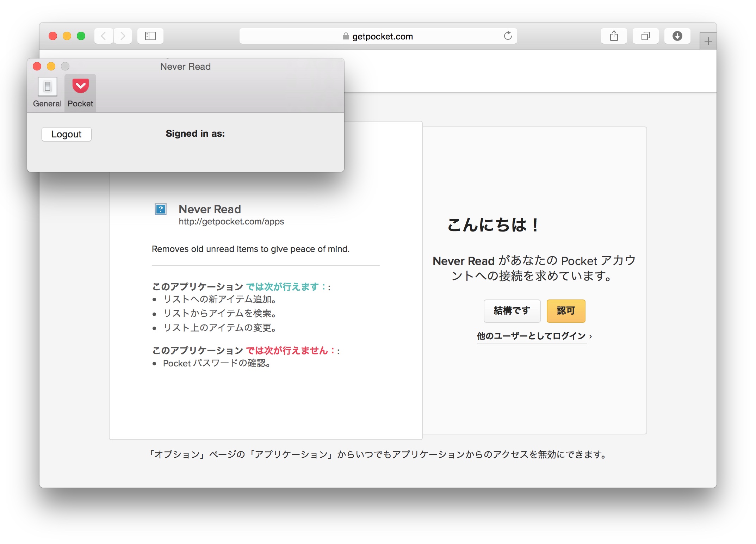
Task: Open the Downloads arrow icon
Action: pos(677,36)
